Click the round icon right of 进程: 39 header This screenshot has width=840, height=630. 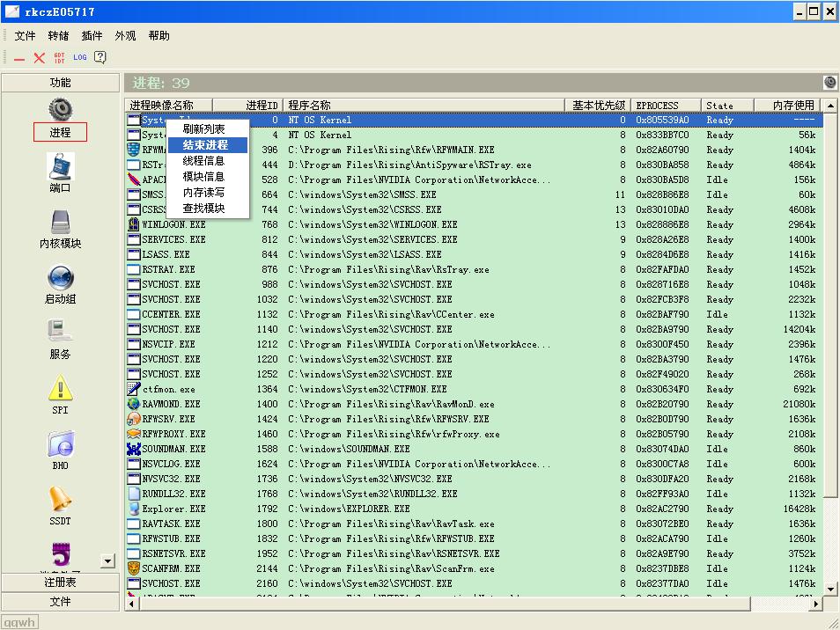829,82
